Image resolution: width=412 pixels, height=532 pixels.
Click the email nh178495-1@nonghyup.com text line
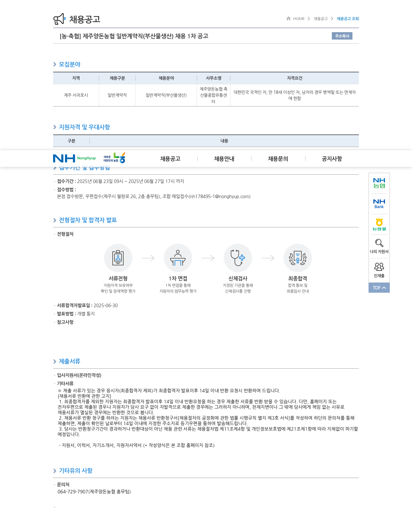[x=154, y=197]
